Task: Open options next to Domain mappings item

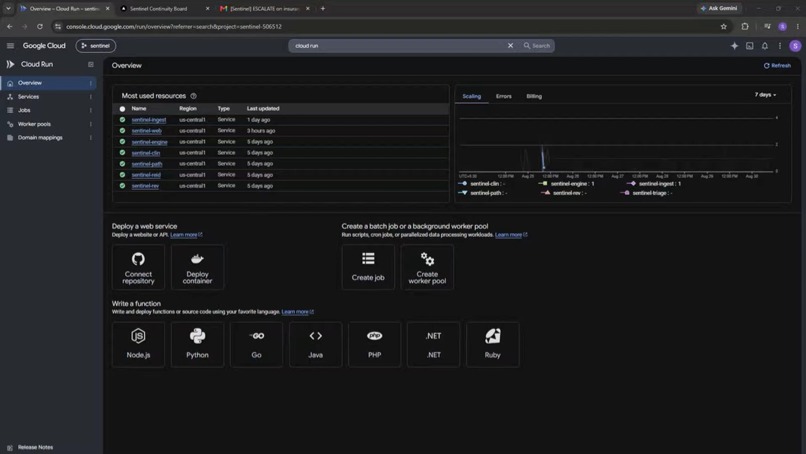Action: point(91,138)
